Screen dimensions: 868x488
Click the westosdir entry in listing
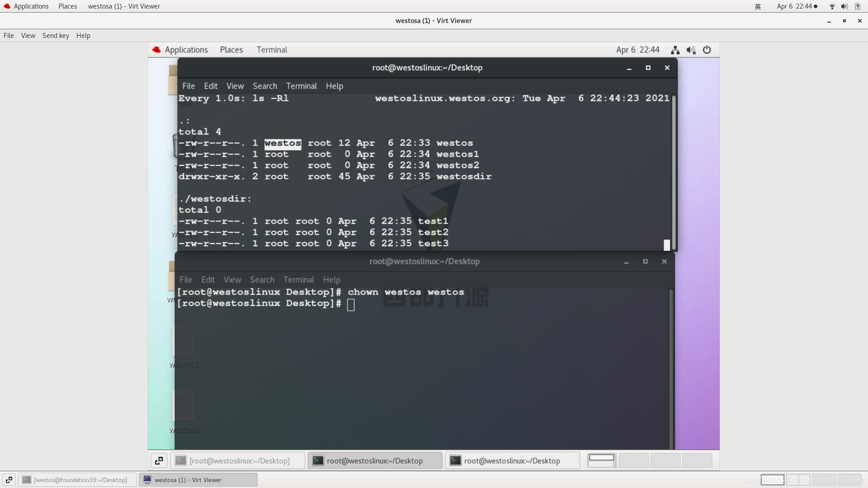[464, 177]
